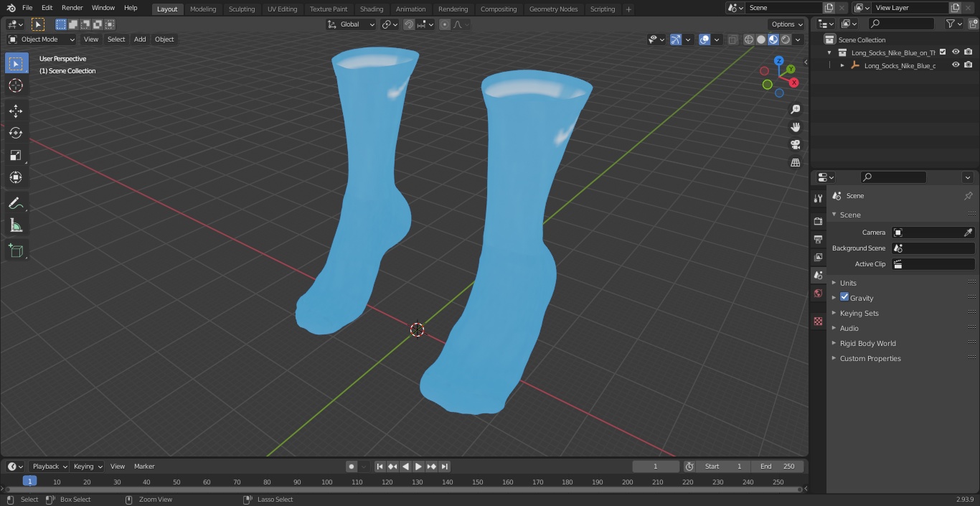Open the File menu
This screenshot has height=506, width=980.
[x=27, y=8]
